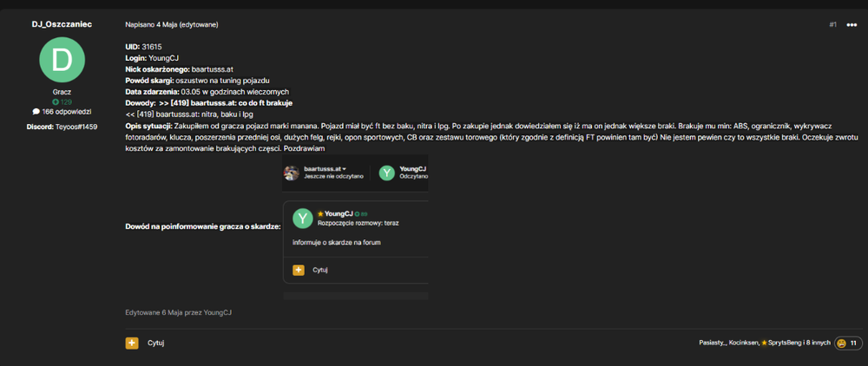
Task: Show the 8 innych reactors list
Action: pos(819,343)
